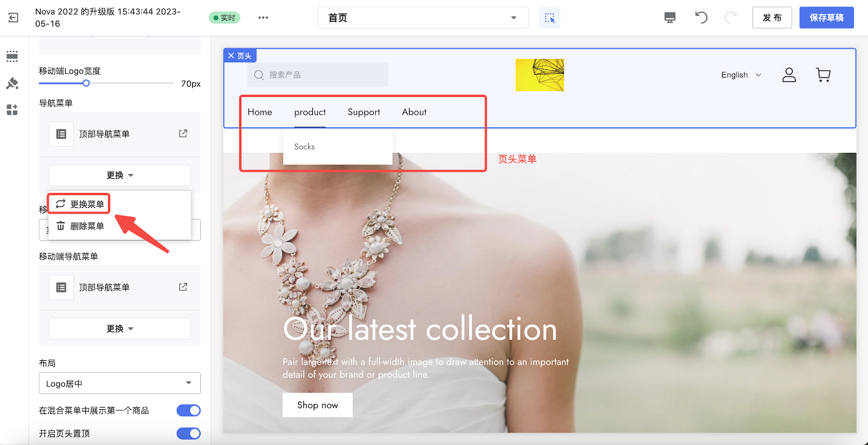Click the 移动端导航菜单 section label
The image size is (868, 445).
coord(68,256)
